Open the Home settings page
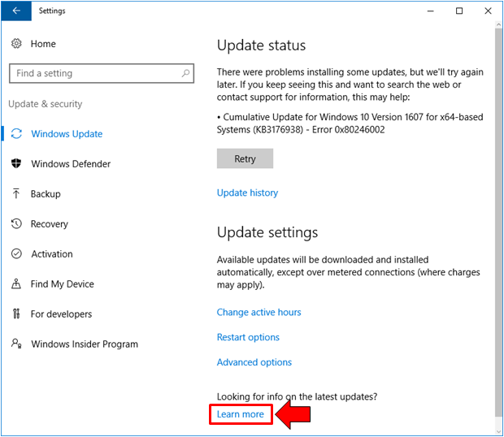Viewport: 504px width, 437px height. click(x=43, y=44)
